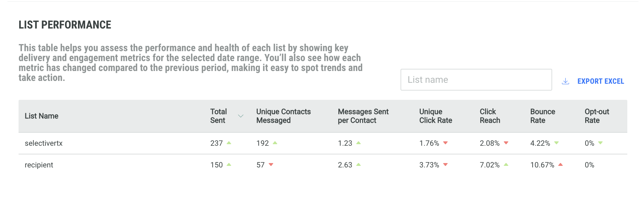Click green up arrow beside 7.02%
The image size is (644, 204).
coord(506,165)
